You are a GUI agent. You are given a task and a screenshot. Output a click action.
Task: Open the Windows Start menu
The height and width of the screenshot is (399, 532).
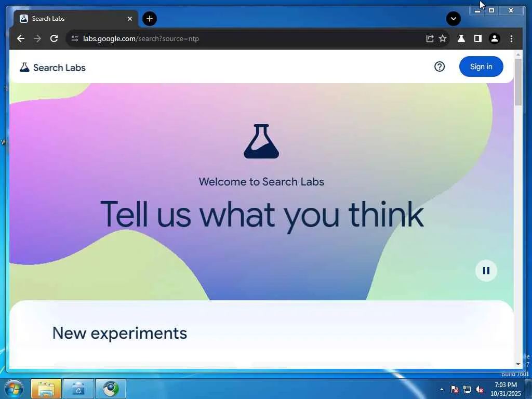tap(14, 389)
